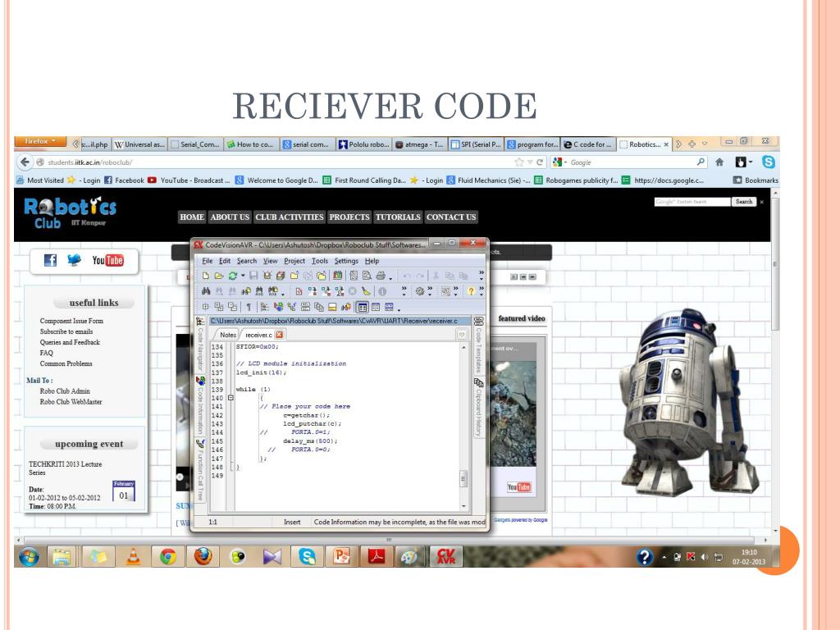Click the code editor vertical scrollbar thumb
This screenshot has height=630, width=840.
tap(463, 478)
